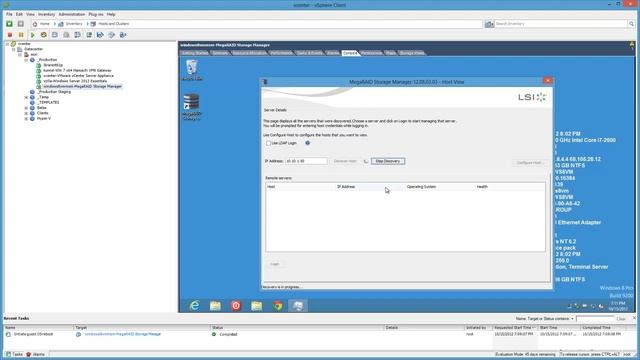This screenshot has height=360, width=640.
Task: Click the search options icon beside Search Inventory
Action: [489, 24]
